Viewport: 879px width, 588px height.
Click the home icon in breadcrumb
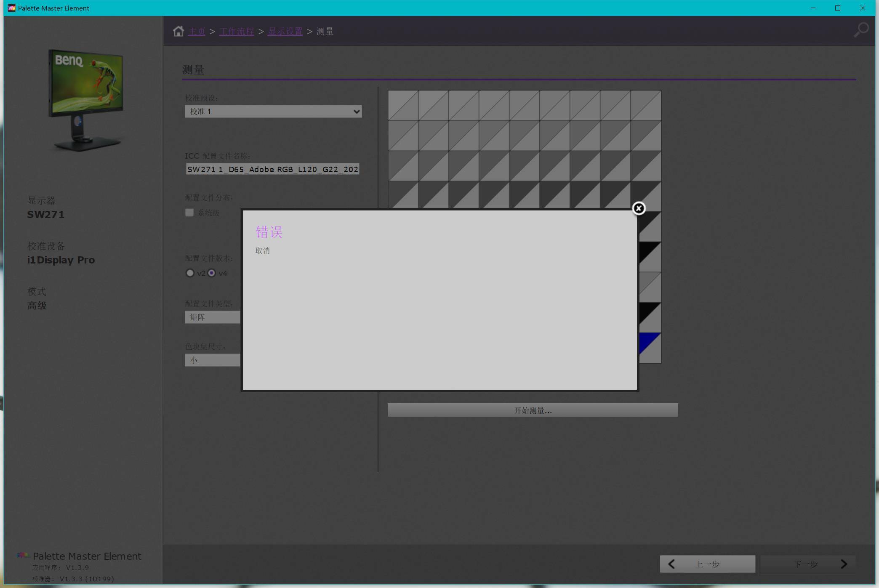click(x=178, y=31)
